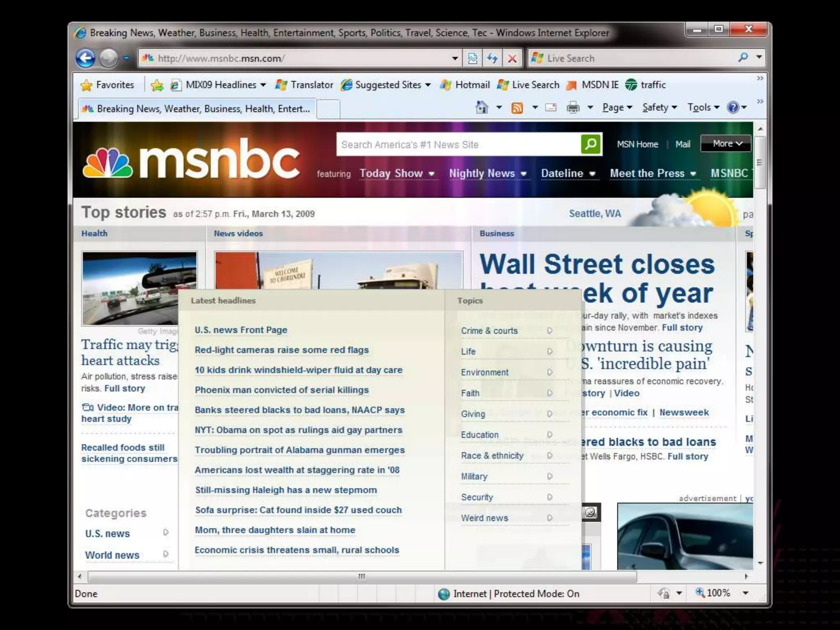The image size is (840, 630).
Task: Click the green msnbc search button
Action: (x=591, y=144)
